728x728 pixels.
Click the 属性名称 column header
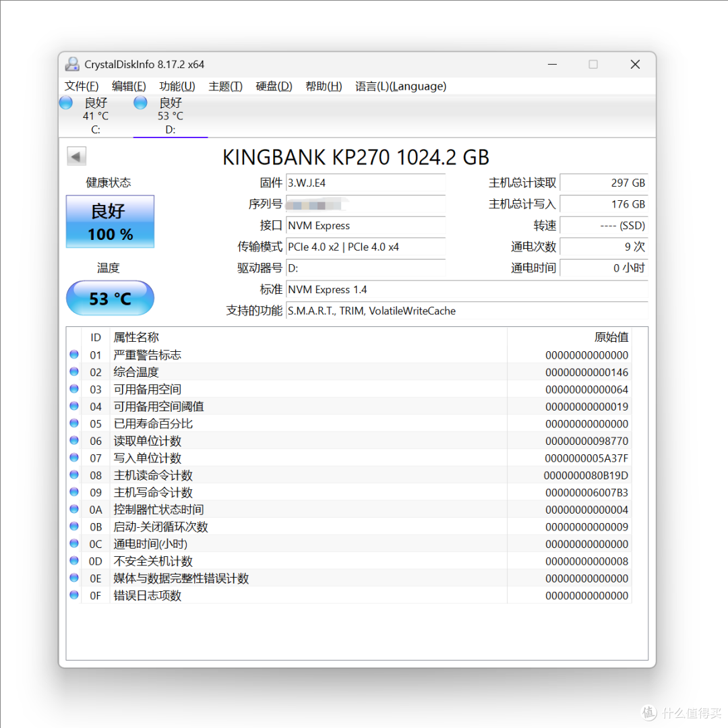pyautogui.click(x=308, y=337)
